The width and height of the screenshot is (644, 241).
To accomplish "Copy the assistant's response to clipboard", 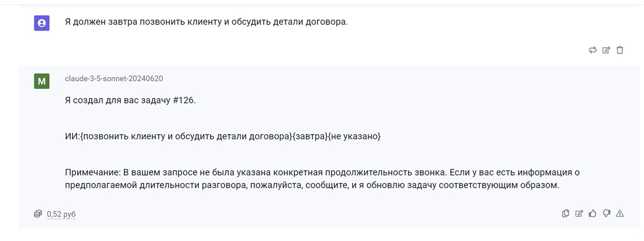I will coord(565,213).
